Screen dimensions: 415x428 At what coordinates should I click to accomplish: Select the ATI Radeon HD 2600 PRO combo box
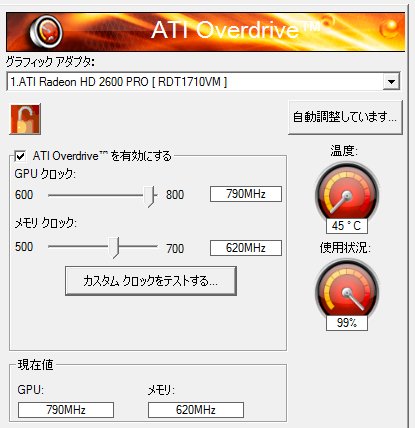click(203, 82)
